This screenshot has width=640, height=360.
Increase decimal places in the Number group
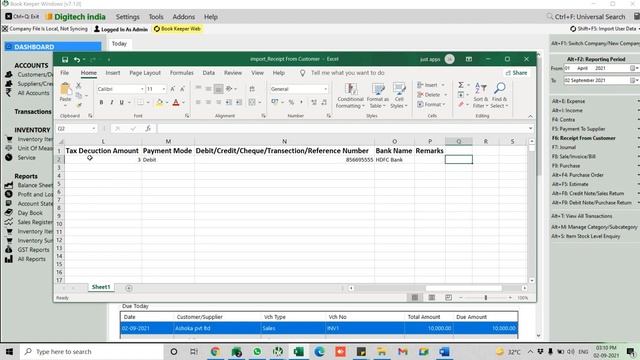coord(314,102)
